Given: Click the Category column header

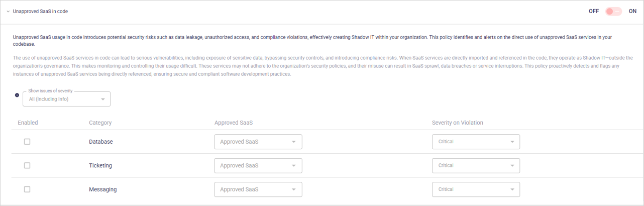Looking at the screenshot, I should (x=100, y=123).
